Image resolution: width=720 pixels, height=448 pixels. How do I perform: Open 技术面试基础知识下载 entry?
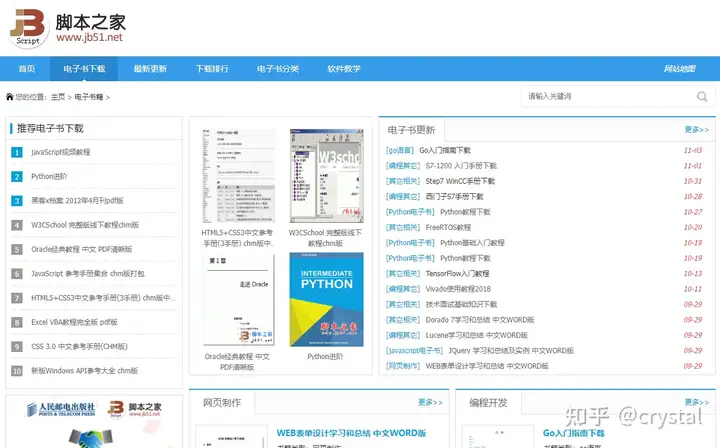click(x=461, y=305)
